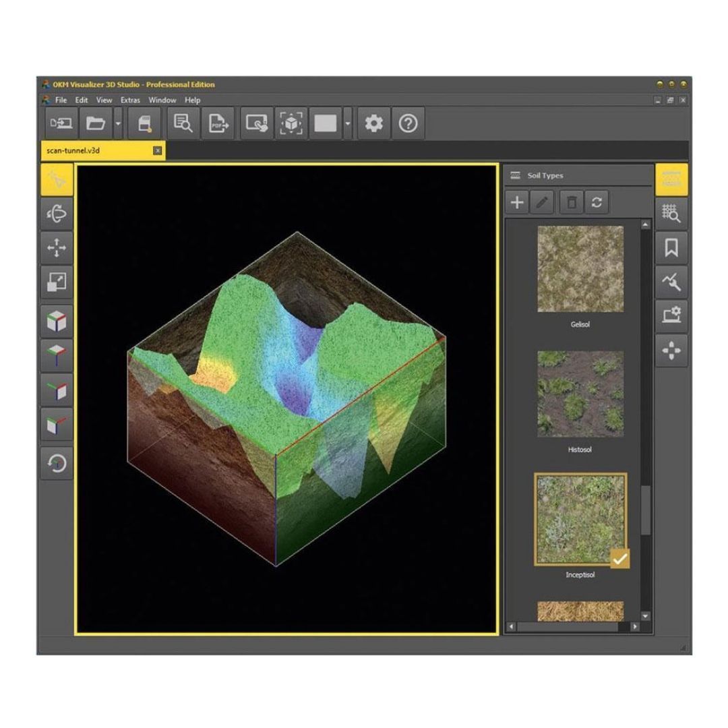
Task: Switch to the scan-tunnel.v3d tab
Action: click(103, 150)
